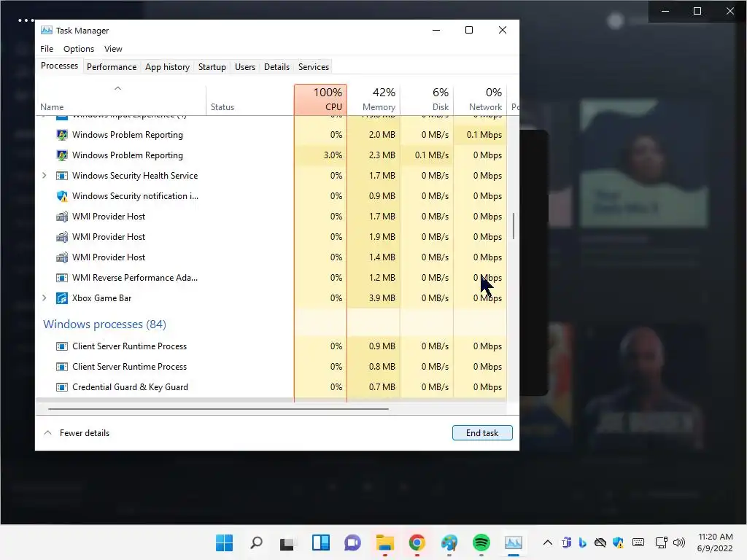Image resolution: width=747 pixels, height=560 pixels.
Task: Open the View menu
Action: pyautogui.click(x=113, y=49)
